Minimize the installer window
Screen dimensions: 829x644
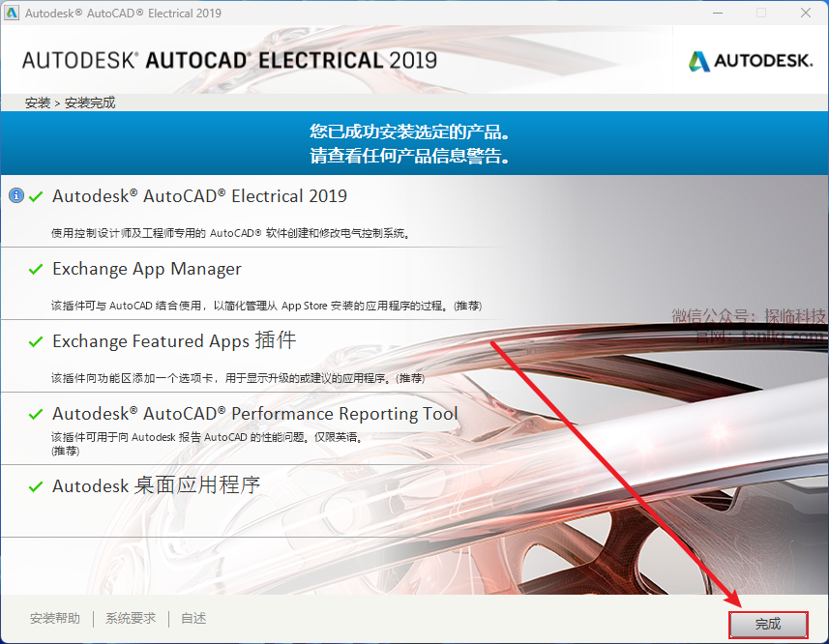718,13
